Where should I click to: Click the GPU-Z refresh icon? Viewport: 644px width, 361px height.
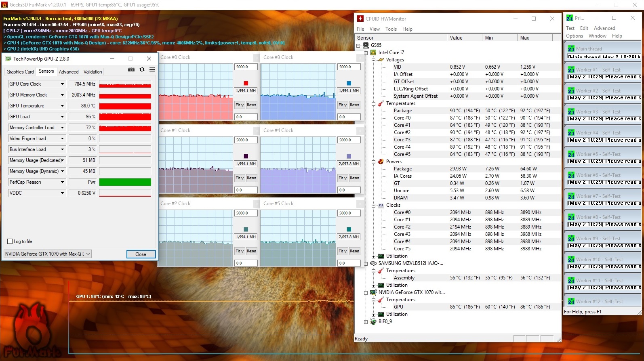(x=142, y=69)
